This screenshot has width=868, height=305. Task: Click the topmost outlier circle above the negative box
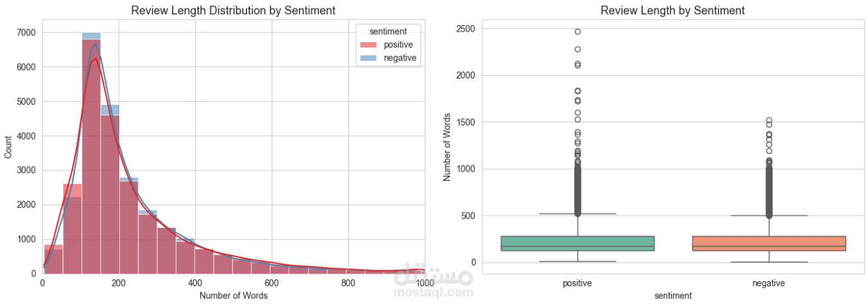[x=769, y=120]
